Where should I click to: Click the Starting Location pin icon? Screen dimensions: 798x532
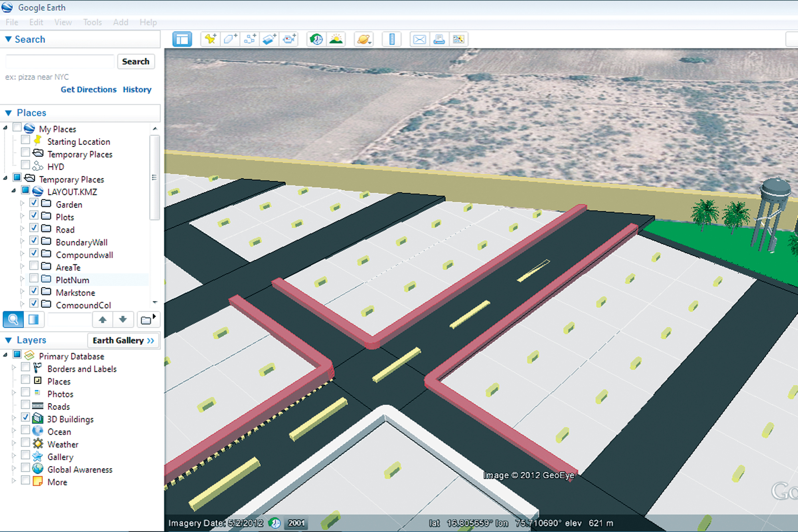click(x=38, y=140)
